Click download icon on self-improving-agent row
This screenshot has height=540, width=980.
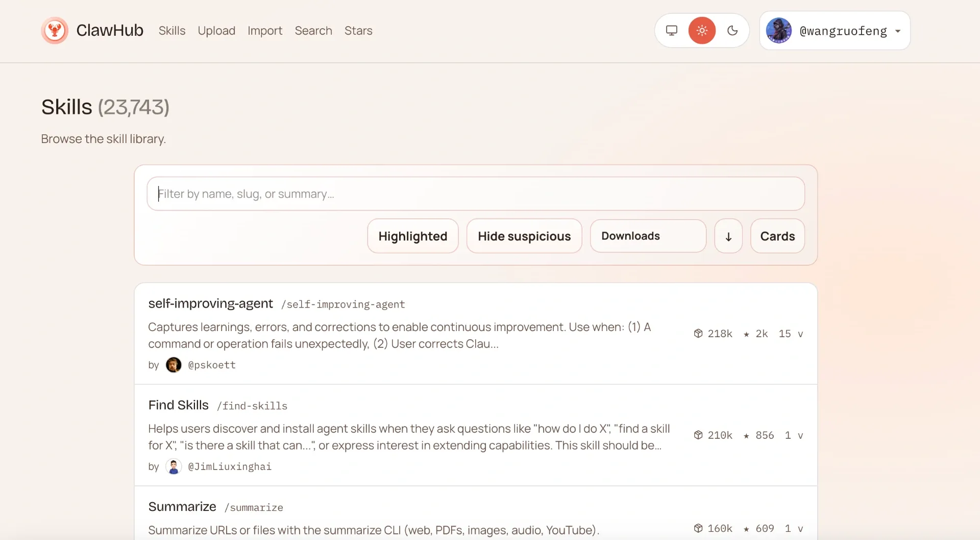coord(698,334)
